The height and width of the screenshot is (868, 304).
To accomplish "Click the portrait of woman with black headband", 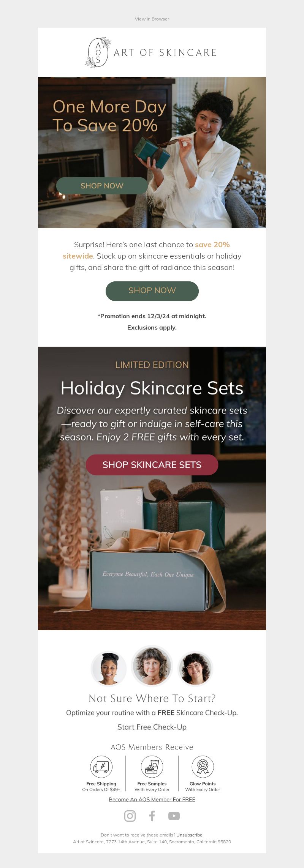I will click(x=109, y=669).
